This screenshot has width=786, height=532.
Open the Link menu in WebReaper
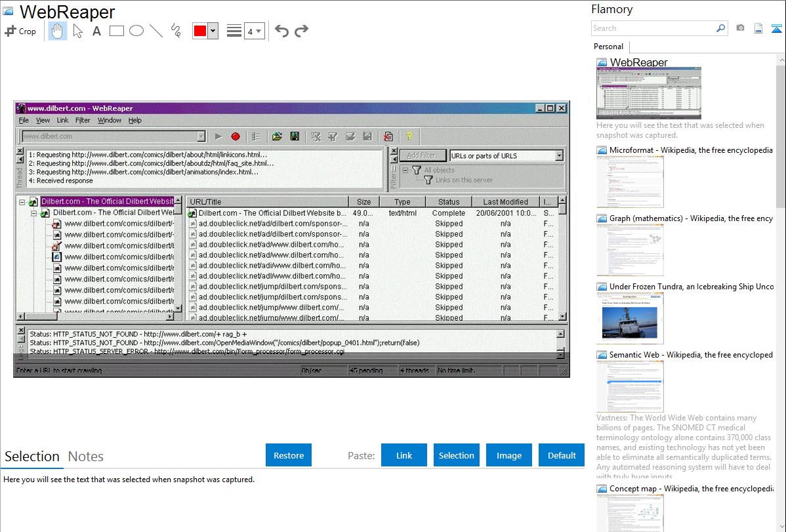click(x=63, y=120)
